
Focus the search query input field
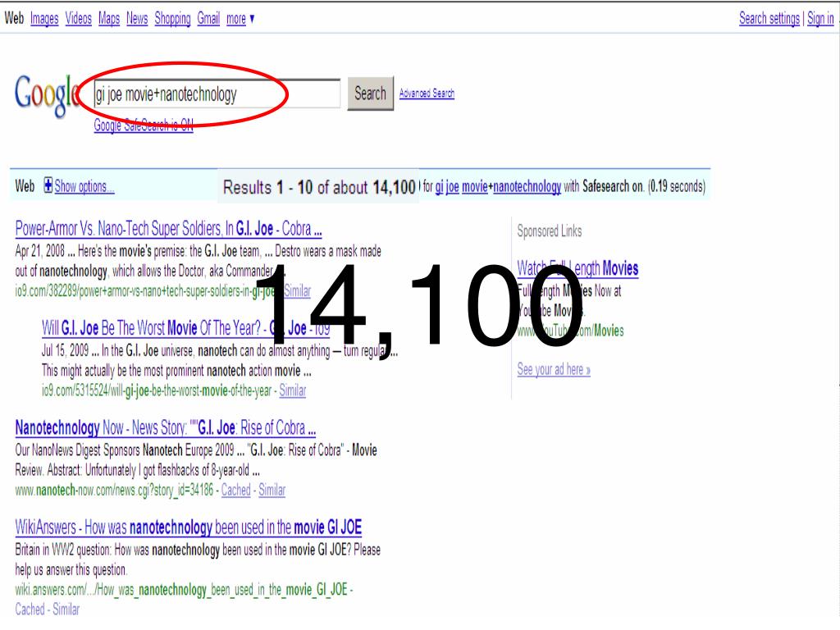click(216, 94)
